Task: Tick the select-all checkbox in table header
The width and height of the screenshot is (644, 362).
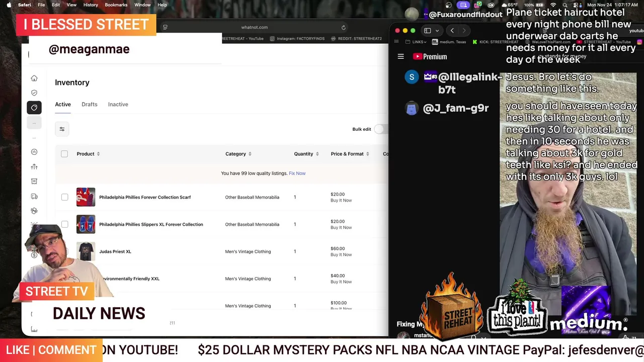Action: tap(64, 154)
